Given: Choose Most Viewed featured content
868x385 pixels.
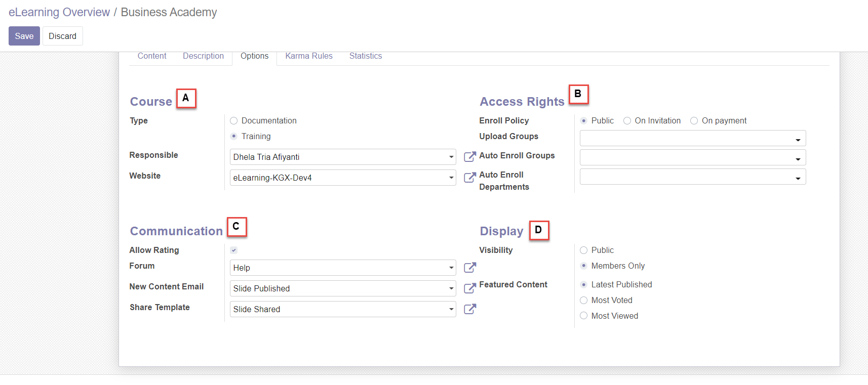Looking at the screenshot, I should pos(584,316).
